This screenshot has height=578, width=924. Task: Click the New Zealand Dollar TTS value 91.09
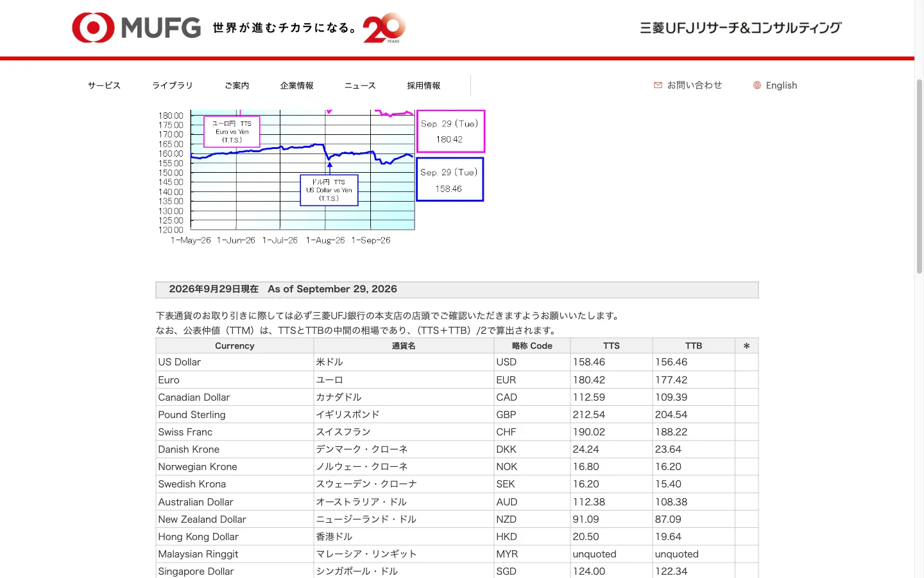pyautogui.click(x=586, y=520)
